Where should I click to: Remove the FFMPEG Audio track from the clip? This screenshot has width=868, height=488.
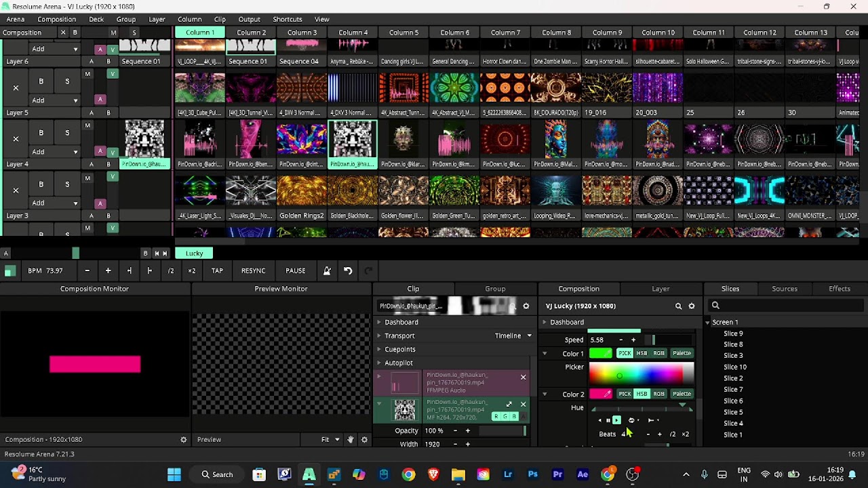tap(523, 377)
